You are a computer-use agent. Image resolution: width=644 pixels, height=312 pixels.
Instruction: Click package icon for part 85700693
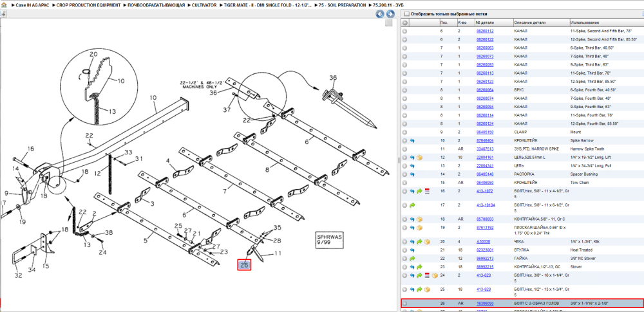point(419,219)
